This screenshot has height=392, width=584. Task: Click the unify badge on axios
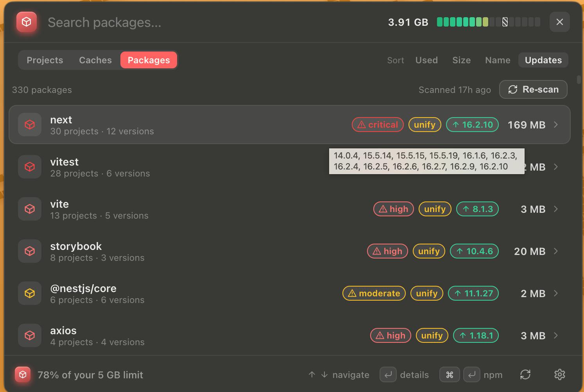click(x=432, y=335)
